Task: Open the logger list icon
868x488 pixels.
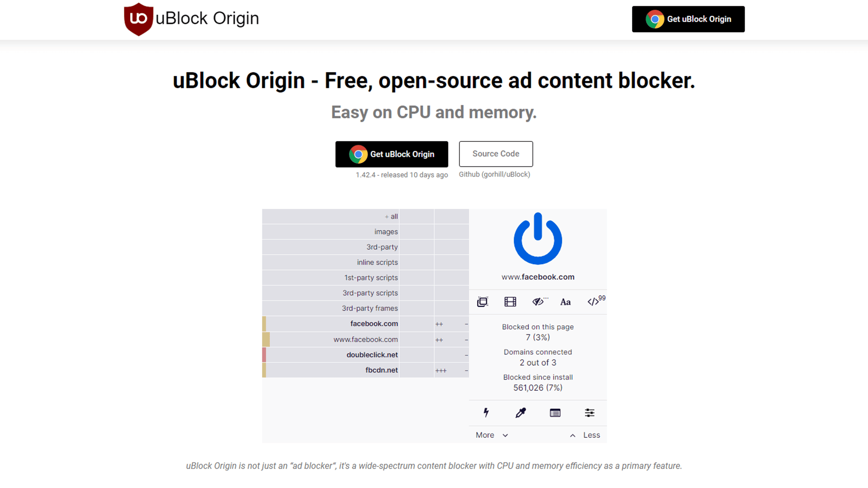Action: [555, 413]
